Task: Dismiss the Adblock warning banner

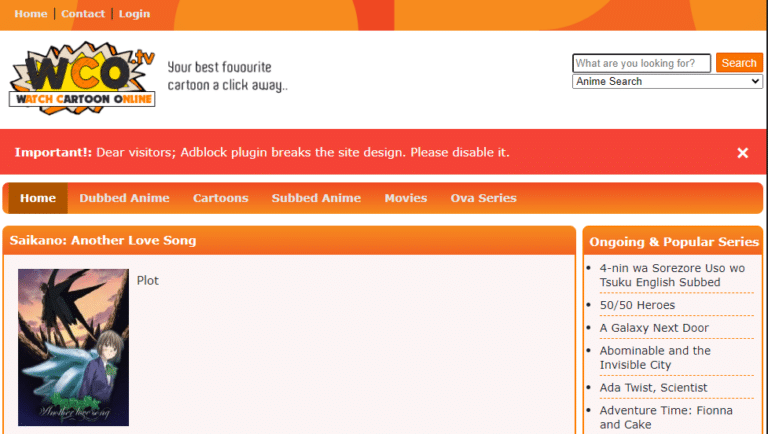Action: 742,153
